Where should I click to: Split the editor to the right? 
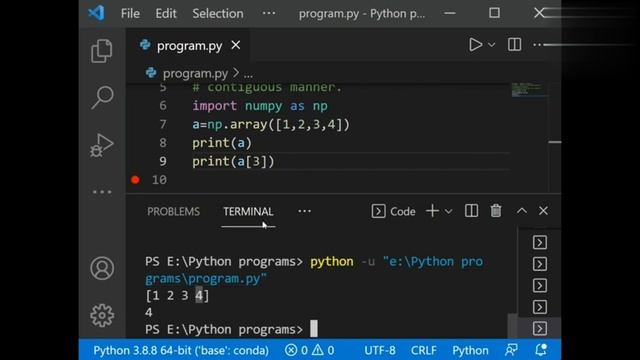514,44
